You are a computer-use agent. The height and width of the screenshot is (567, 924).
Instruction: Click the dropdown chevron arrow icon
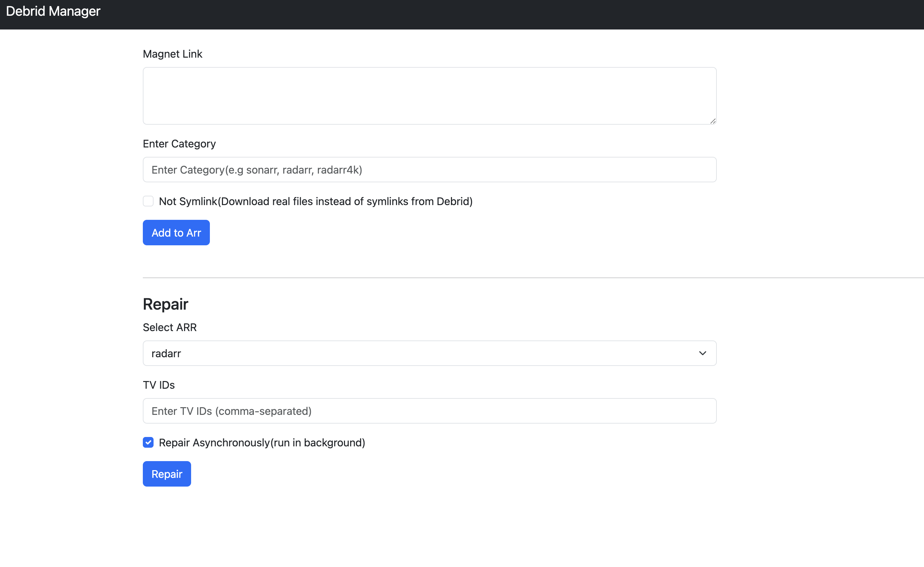click(x=702, y=353)
